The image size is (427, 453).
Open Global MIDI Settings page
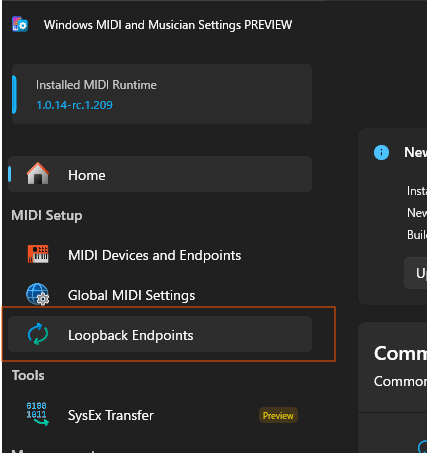pyautogui.click(x=160, y=295)
